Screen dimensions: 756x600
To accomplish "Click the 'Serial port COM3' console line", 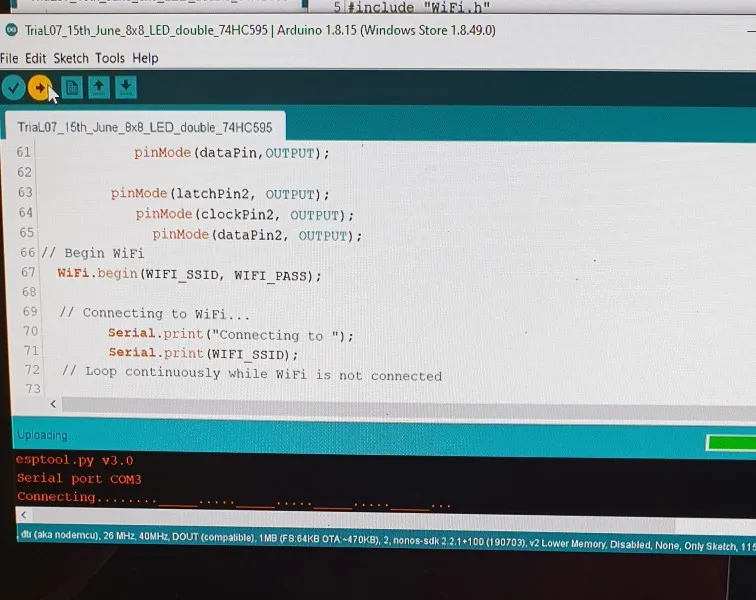I will click(x=79, y=478).
